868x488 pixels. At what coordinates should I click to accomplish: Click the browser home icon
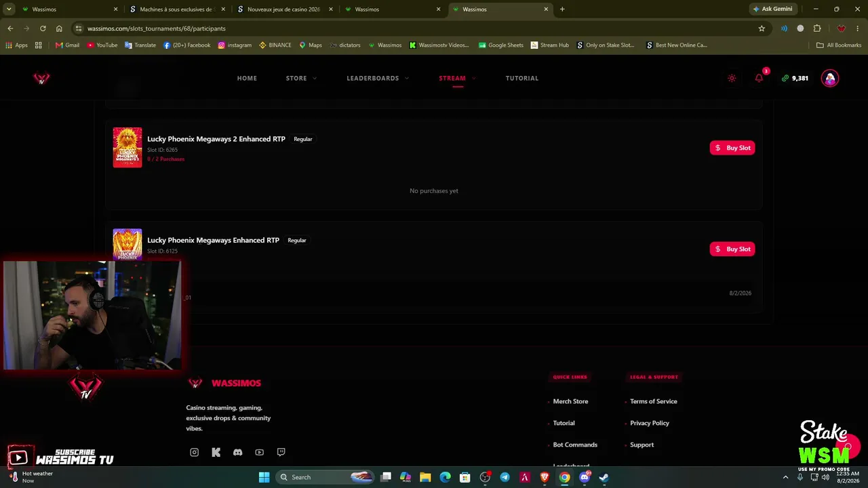(x=59, y=28)
